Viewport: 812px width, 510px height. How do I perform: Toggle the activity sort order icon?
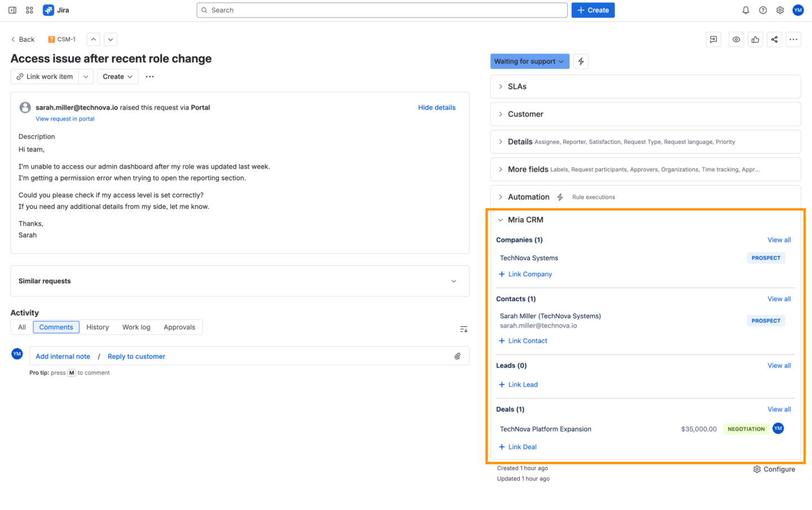464,329
